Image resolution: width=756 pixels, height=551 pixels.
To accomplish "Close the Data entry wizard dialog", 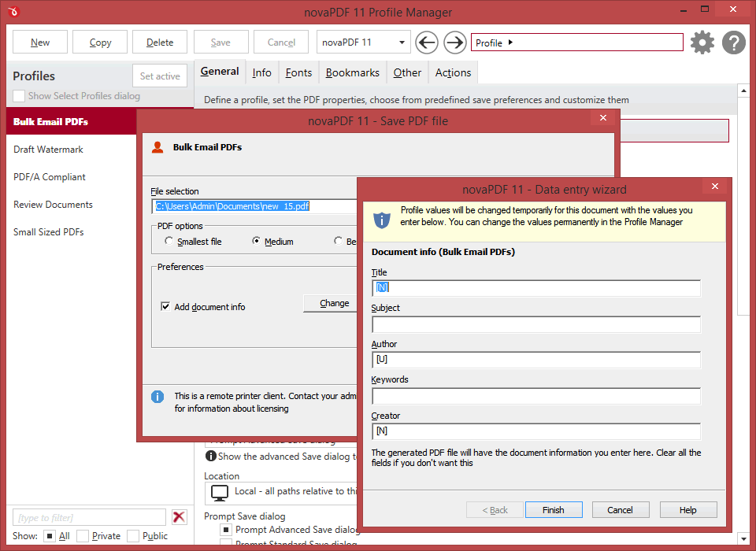I will point(714,186).
